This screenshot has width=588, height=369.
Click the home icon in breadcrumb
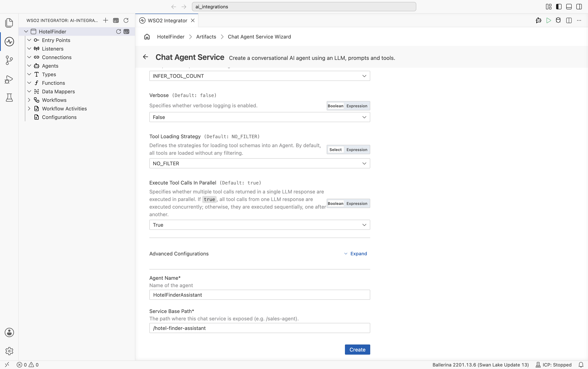coord(147,37)
